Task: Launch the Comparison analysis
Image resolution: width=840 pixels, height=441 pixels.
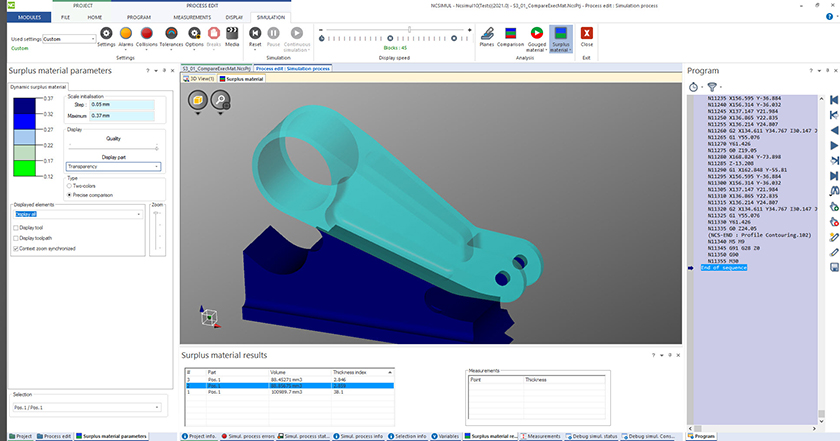Action: [508, 35]
